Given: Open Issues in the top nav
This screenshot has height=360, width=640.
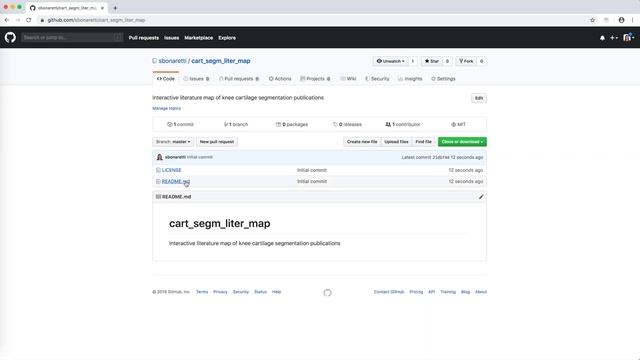Looking at the screenshot, I should click(171, 38).
